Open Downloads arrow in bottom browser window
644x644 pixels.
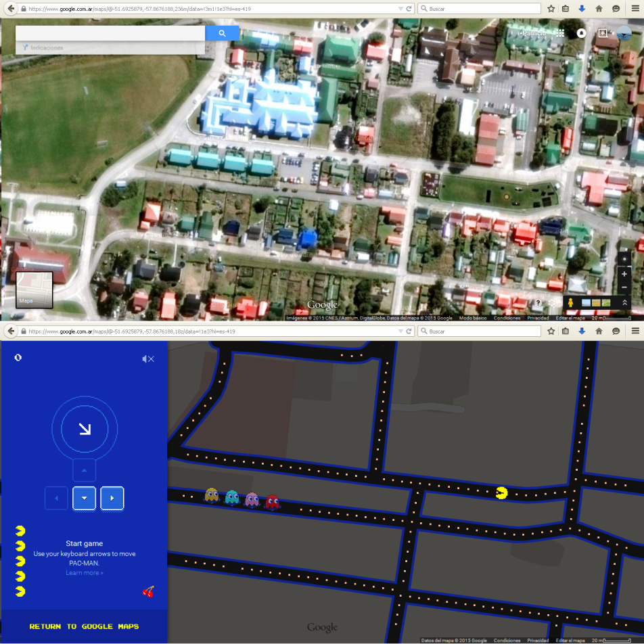[582, 331]
